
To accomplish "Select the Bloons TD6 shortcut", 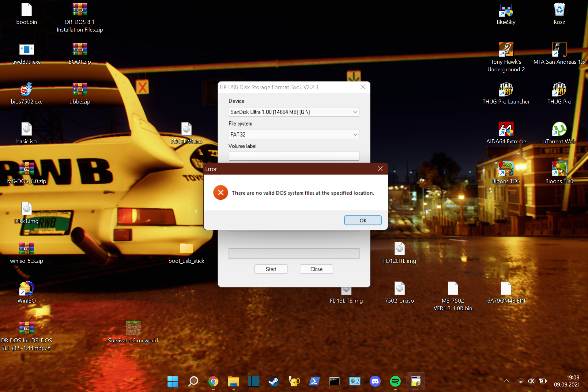I will point(560,169).
